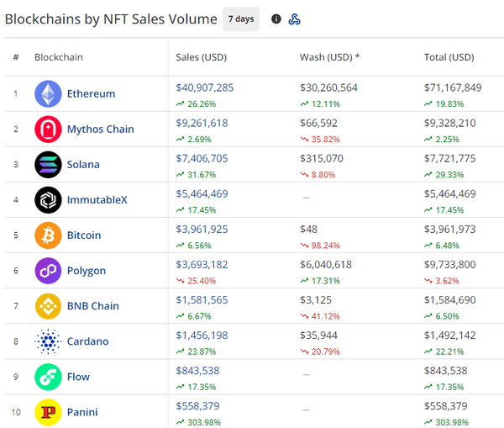
Task: Sort by Total (USD) column header
Action: tap(449, 57)
